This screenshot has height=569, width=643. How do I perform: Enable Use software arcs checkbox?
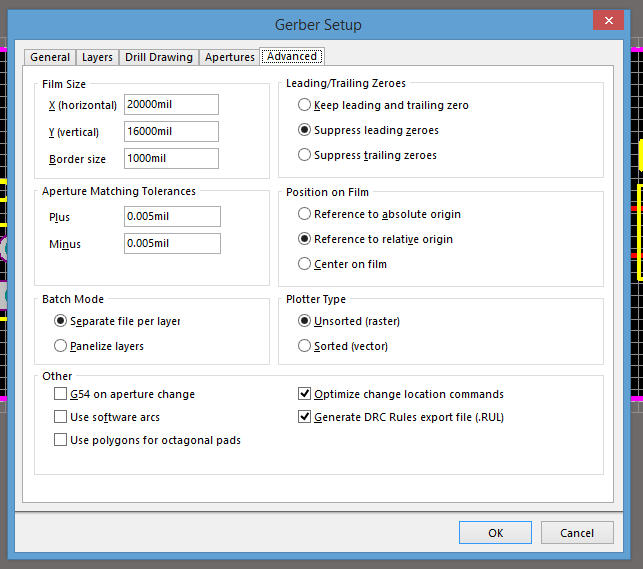pos(61,417)
